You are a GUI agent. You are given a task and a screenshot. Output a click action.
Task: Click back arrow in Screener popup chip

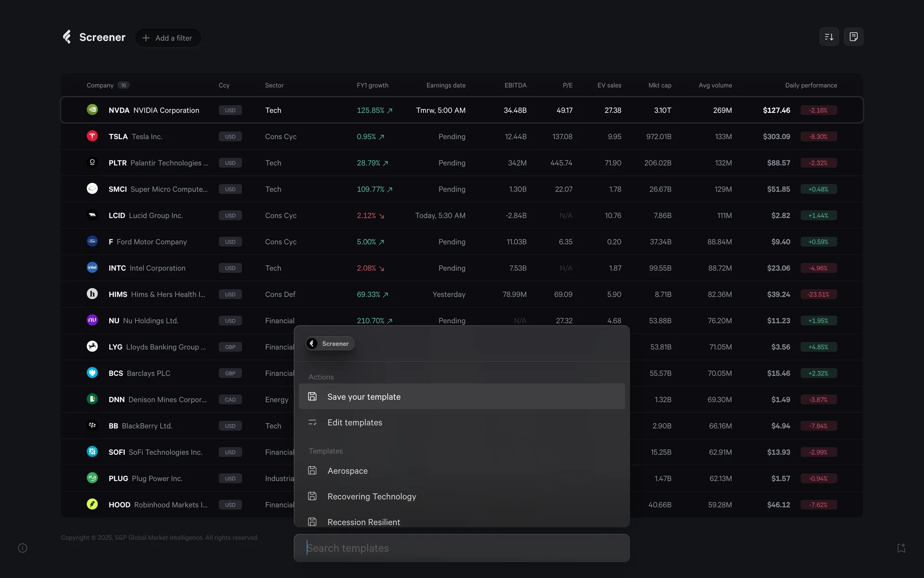(312, 343)
